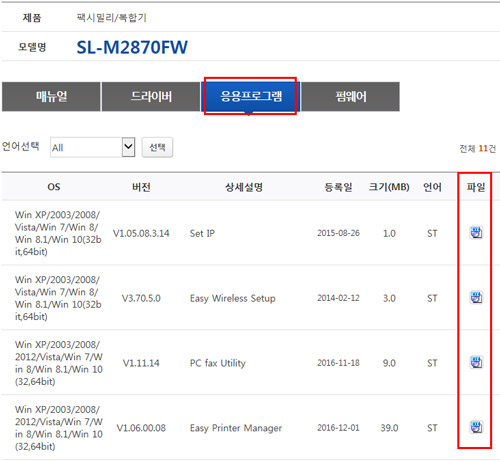Click the 버전 column header
This screenshot has height=461, width=500.
[141, 187]
